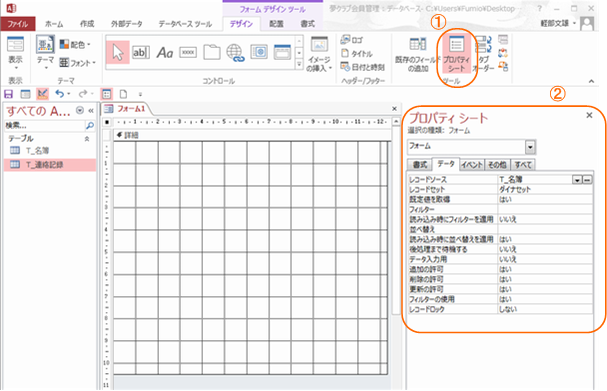607x391 pixels.
Task: Click the search magnifier in navigation pane
Action: pyautogui.click(x=90, y=125)
